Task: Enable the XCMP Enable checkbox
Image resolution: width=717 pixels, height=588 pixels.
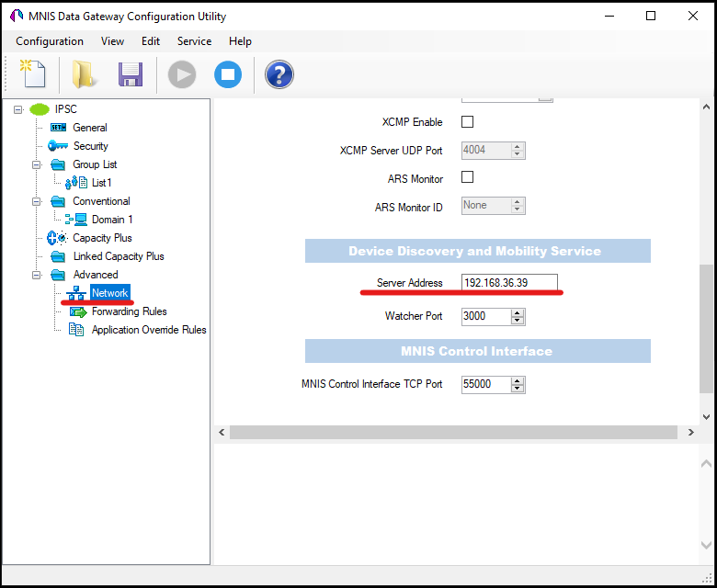Action: tap(467, 122)
